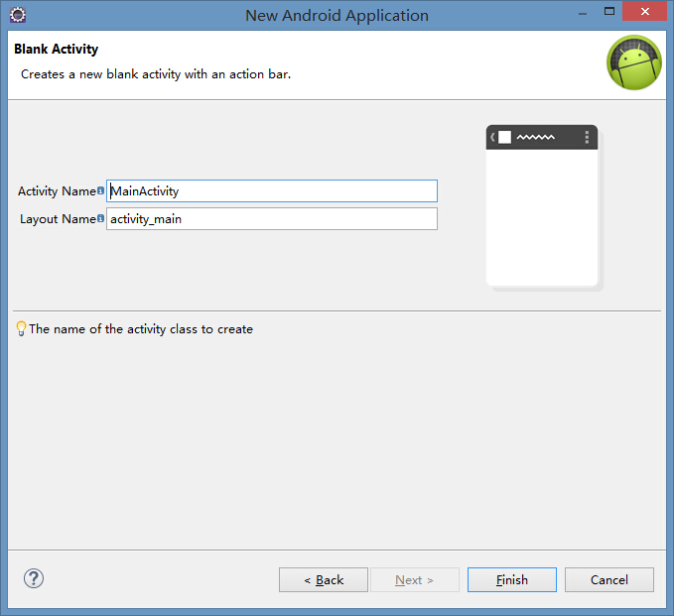This screenshot has width=674, height=616.
Task: Click the 'Activity Name' label
Action: coord(57,191)
